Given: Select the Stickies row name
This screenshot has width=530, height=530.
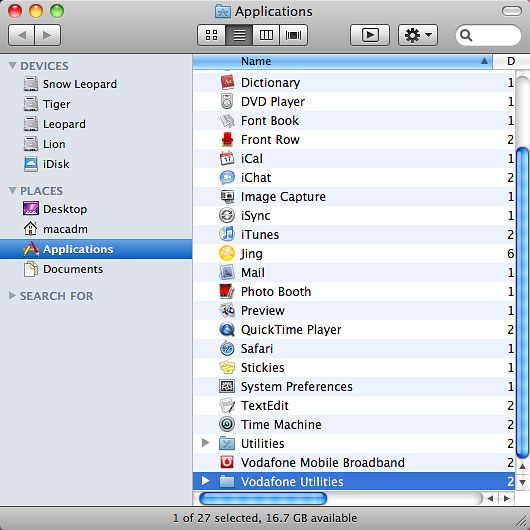Looking at the screenshot, I should (x=263, y=367).
